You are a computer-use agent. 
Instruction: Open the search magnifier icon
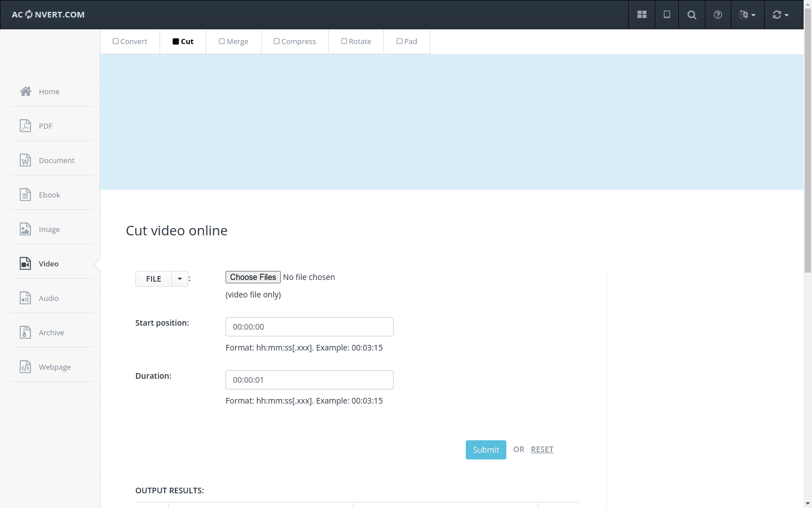[x=692, y=15]
